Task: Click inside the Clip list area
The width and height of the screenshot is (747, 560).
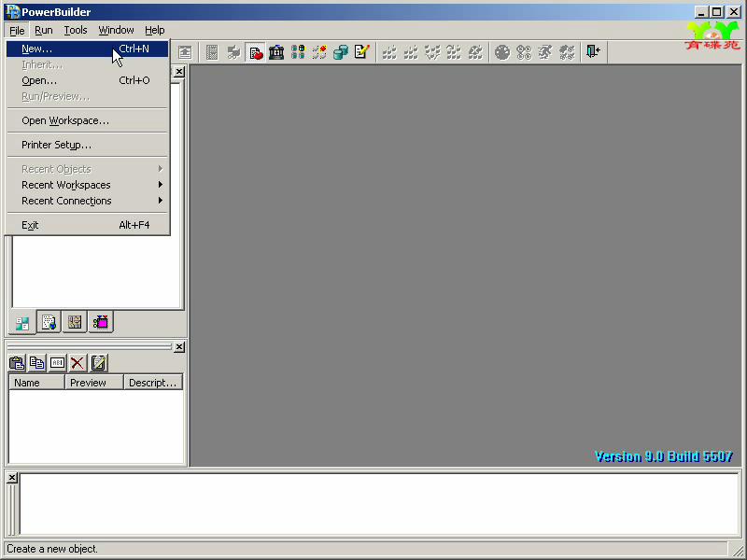Action: point(96,426)
